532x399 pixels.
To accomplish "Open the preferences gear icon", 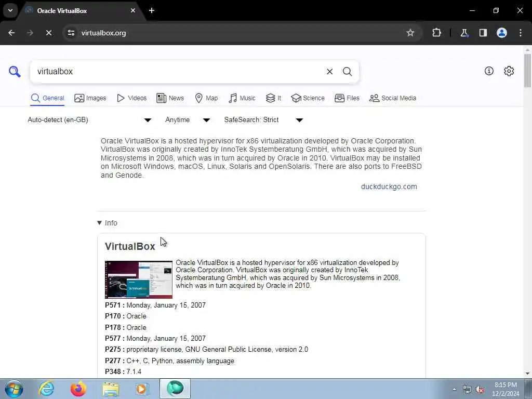I will tap(509, 71).
